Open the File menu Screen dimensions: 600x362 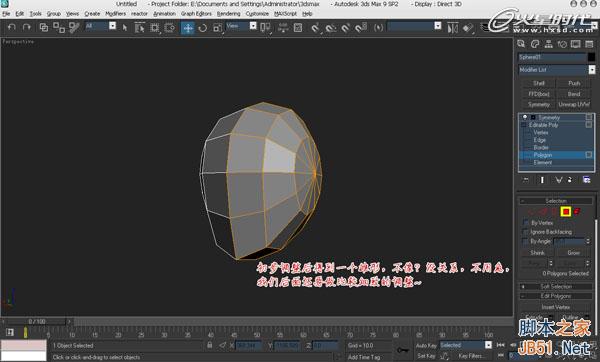pyautogui.click(x=6, y=13)
